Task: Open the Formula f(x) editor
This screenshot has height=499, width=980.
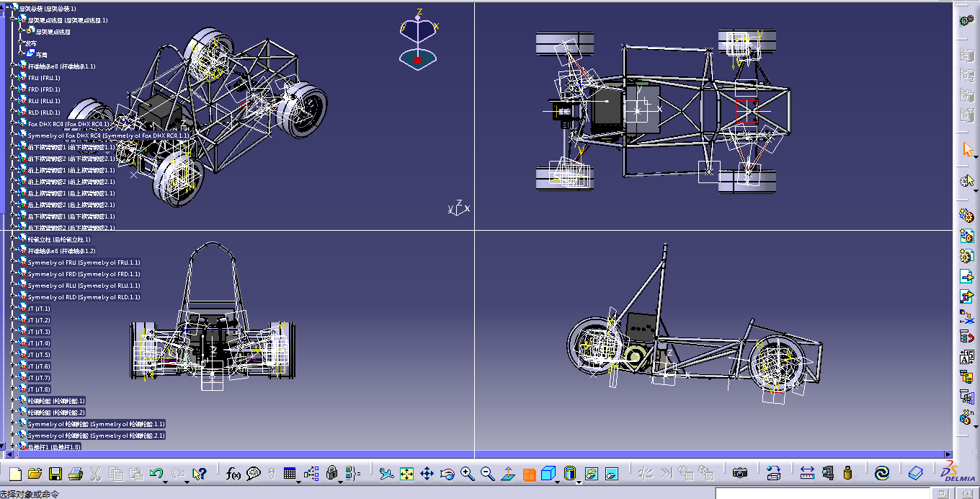Action: (233, 474)
